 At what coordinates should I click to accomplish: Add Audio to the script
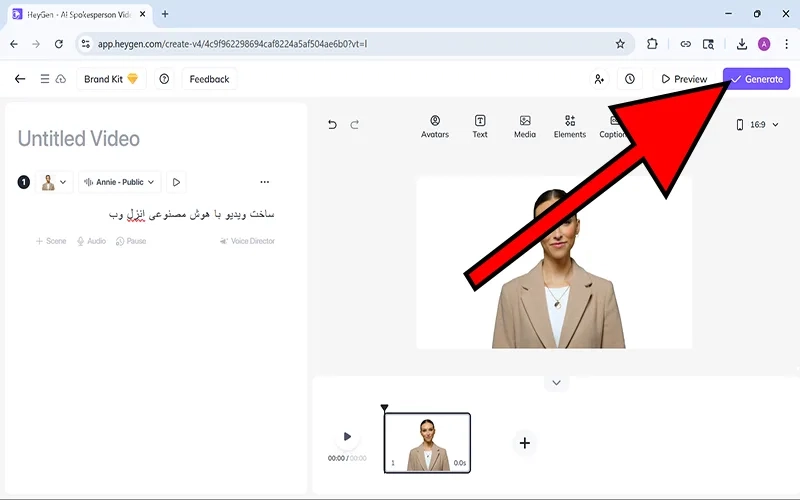tap(91, 241)
